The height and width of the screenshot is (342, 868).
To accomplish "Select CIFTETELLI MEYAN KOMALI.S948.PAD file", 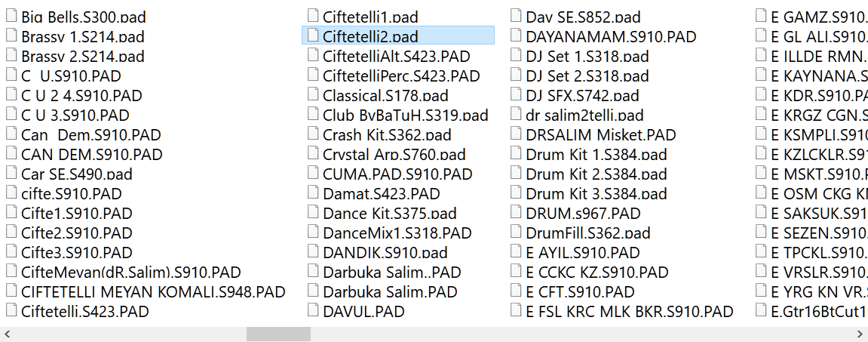I will 153,291.
